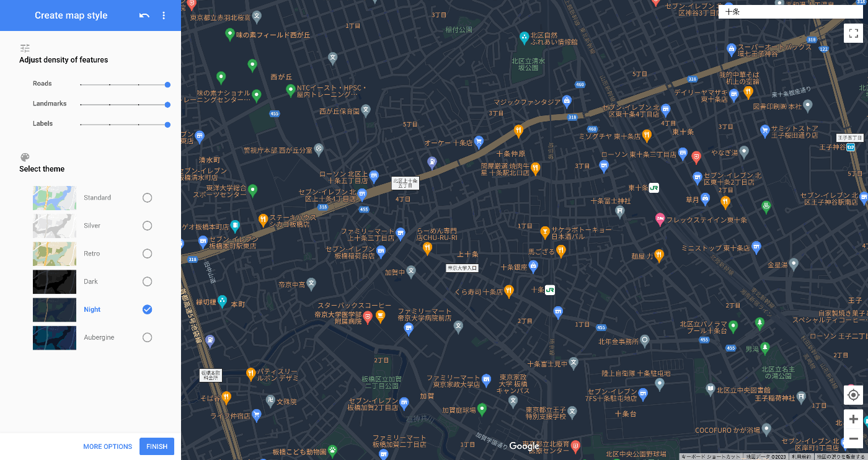Undo the last style change
This screenshot has width=868, height=460.
point(144,15)
